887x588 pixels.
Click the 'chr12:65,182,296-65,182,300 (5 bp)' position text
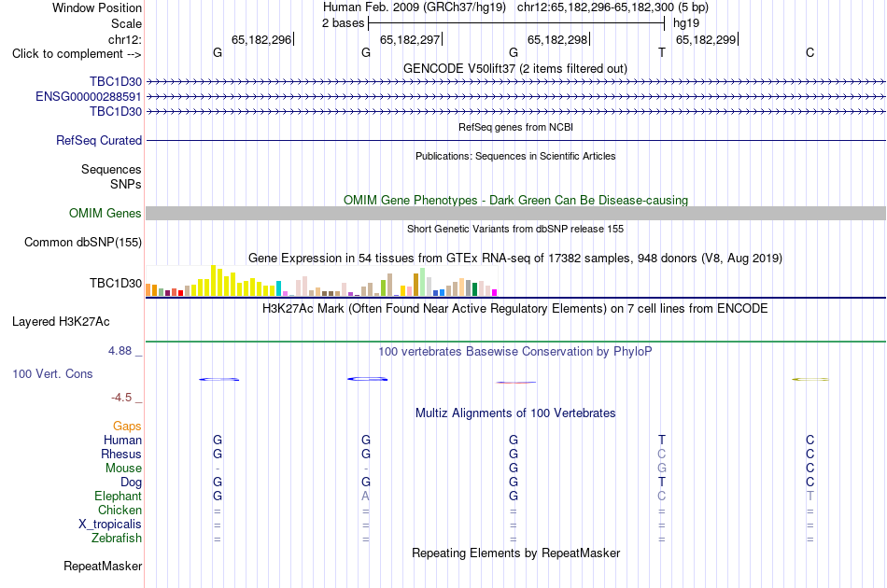[x=612, y=7]
